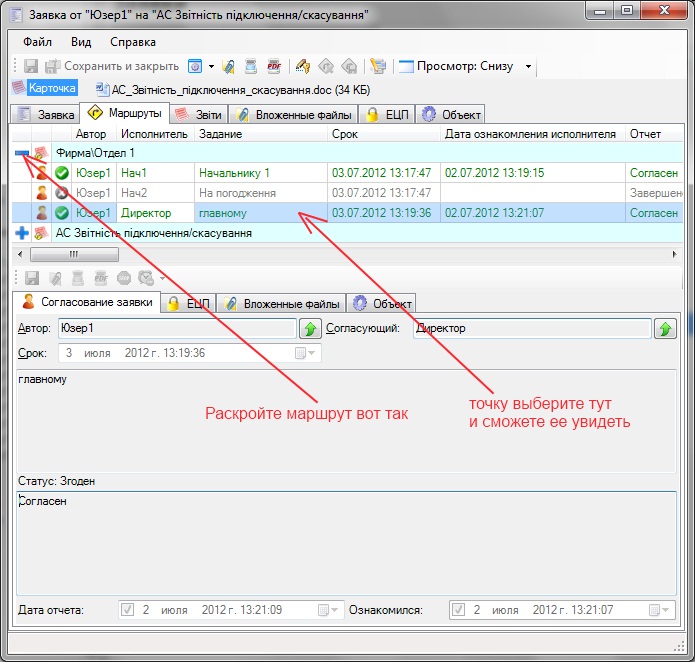The width and height of the screenshot is (695, 662).
Task: Toggle the Дата отчета checkbox
Action: point(127,609)
